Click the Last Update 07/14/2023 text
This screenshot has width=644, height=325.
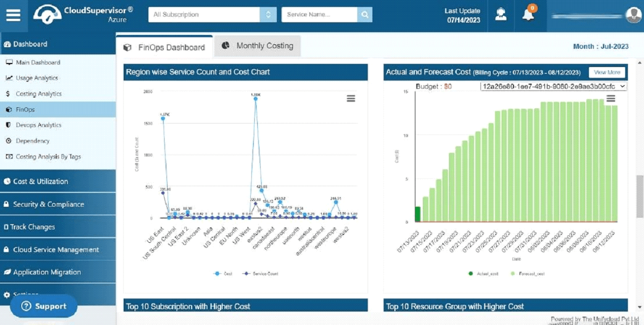(x=463, y=15)
